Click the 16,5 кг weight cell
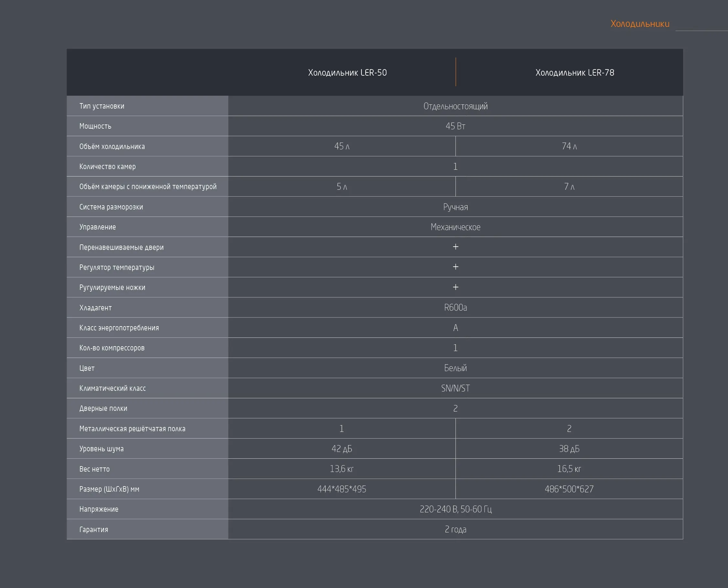 click(569, 469)
